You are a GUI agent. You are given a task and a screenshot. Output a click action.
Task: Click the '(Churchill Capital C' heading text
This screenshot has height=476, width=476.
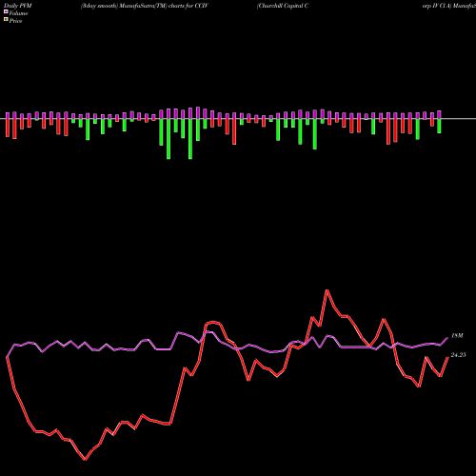(x=283, y=6)
